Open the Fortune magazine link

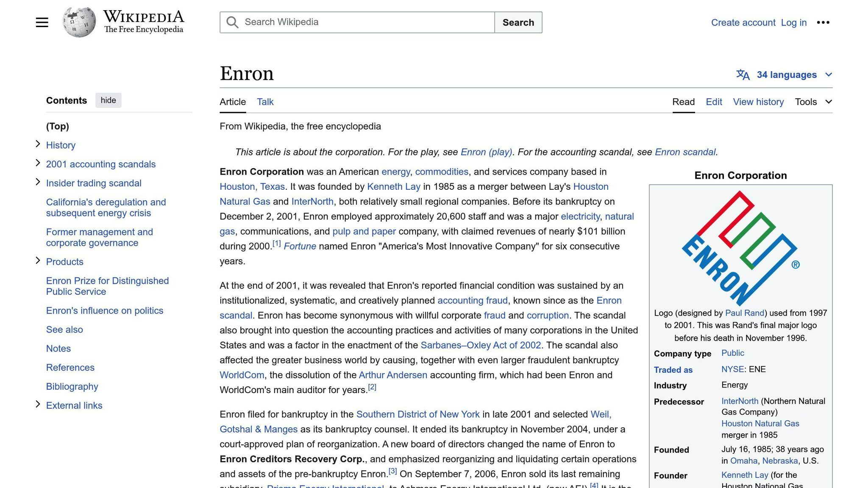click(300, 247)
